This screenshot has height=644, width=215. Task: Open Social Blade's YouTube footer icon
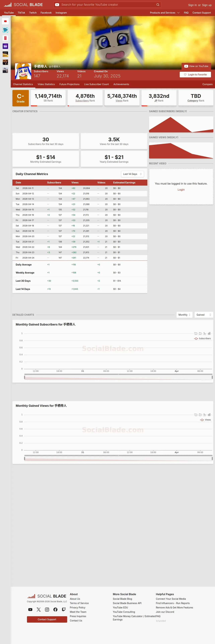(30, 610)
